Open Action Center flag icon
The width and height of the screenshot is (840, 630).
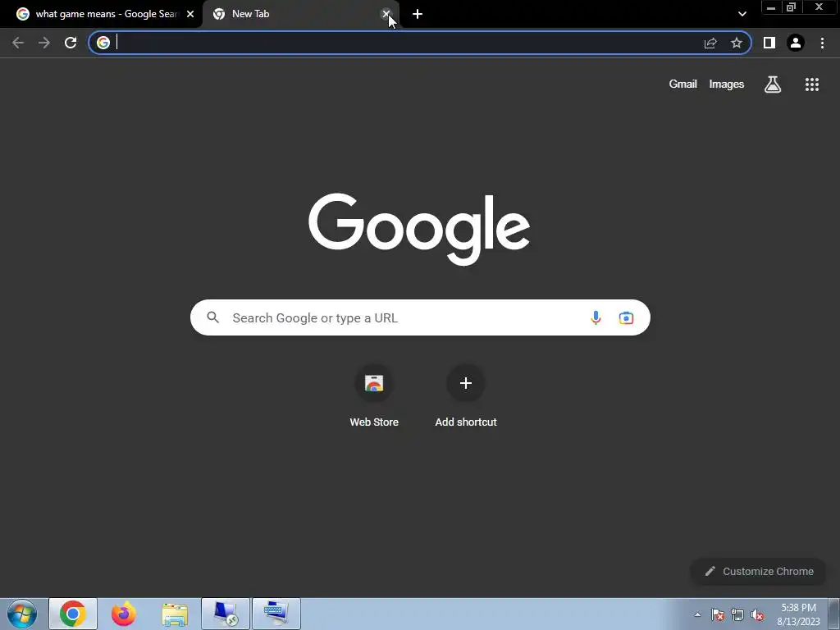pyautogui.click(x=718, y=614)
